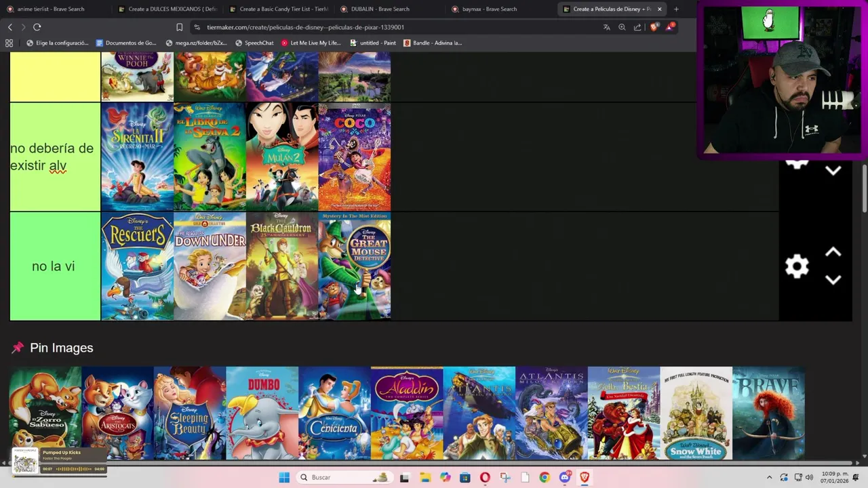The height and width of the screenshot is (488, 868).
Task: Open Brave Rewards triangle icon
Action: 670,26
